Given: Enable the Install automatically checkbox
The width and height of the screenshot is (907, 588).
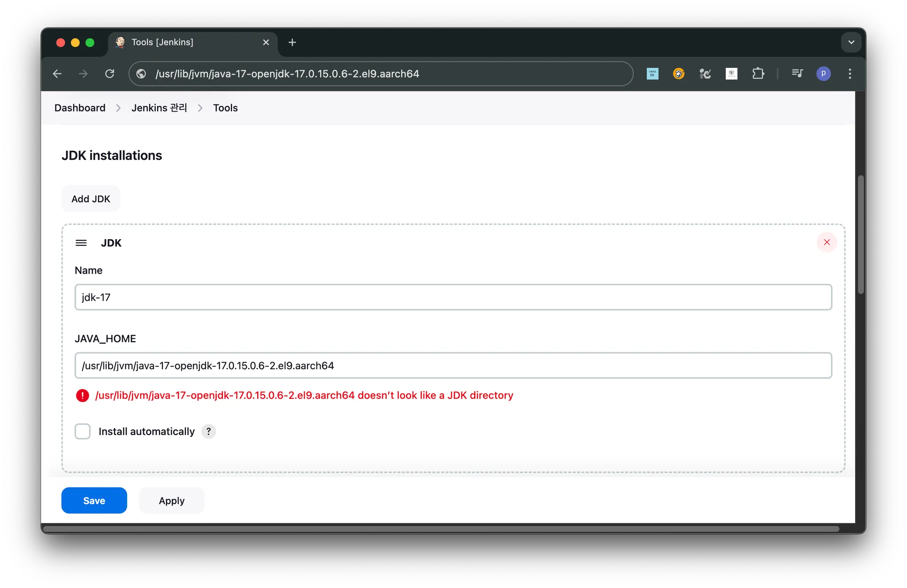Looking at the screenshot, I should [x=83, y=431].
